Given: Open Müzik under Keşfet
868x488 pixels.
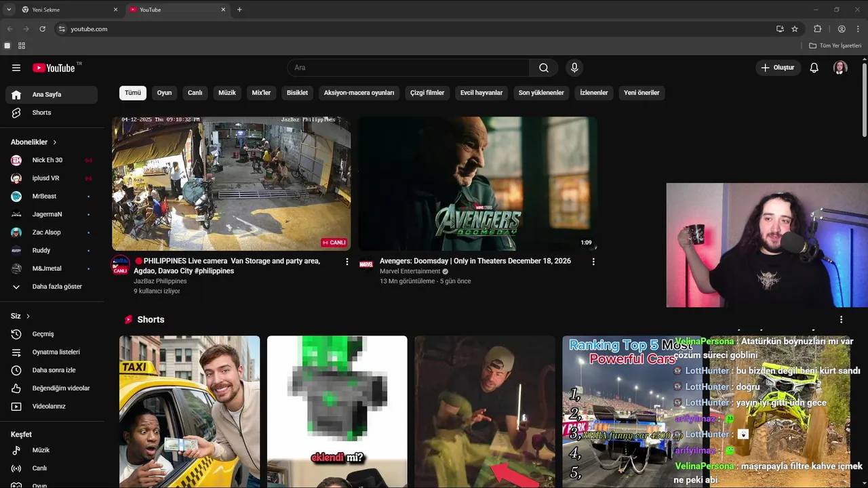Looking at the screenshot, I should coord(52,450).
